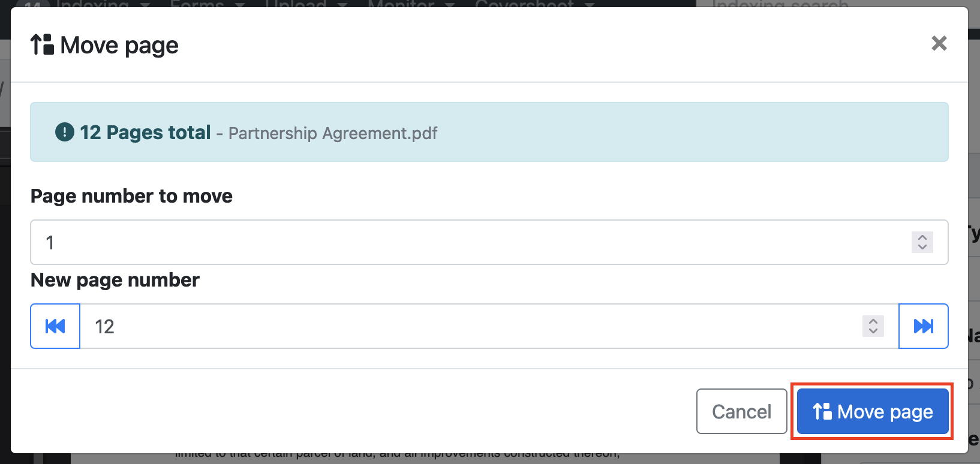Close the Move page dialog with X

click(x=939, y=43)
